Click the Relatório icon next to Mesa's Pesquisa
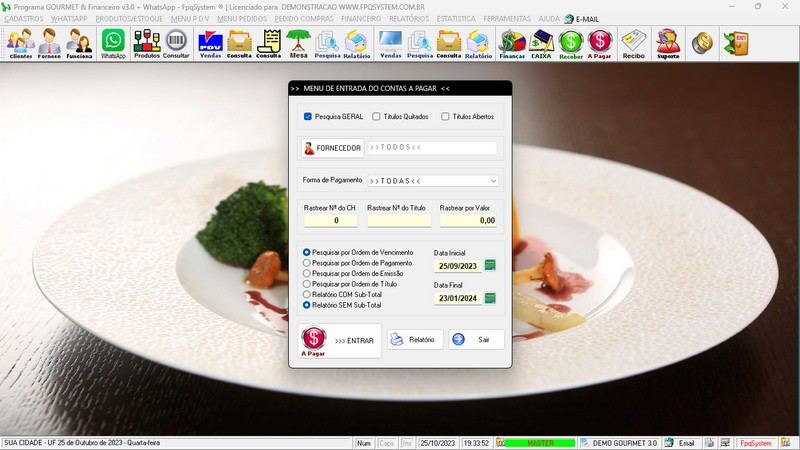The width and height of the screenshot is (800, 450). [357, 43]
